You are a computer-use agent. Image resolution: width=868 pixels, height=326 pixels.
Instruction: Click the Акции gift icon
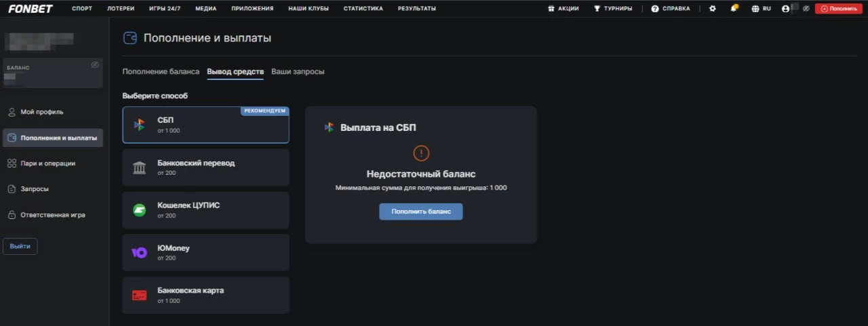(x=551, y=9)
